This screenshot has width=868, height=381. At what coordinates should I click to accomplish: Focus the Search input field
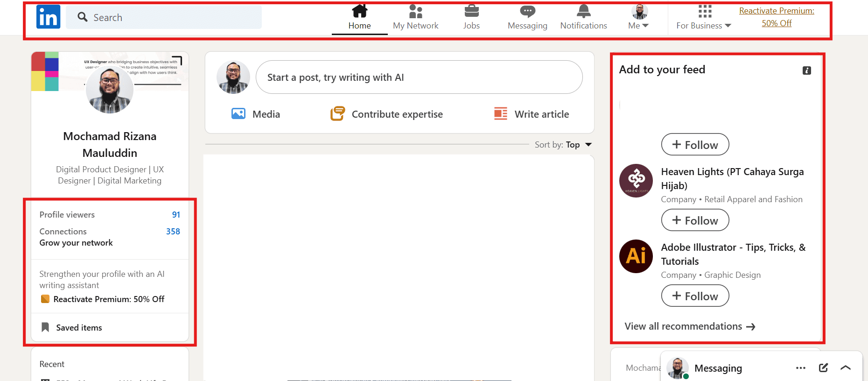click(164, 17)
